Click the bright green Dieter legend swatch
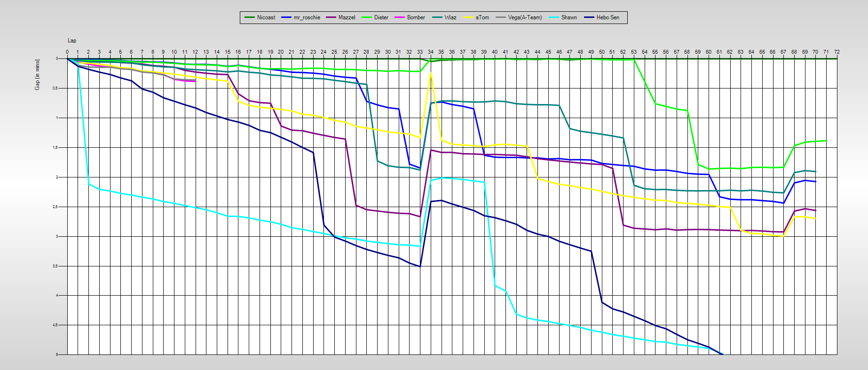The image size is (868, 370). click(x=367, y=17)
